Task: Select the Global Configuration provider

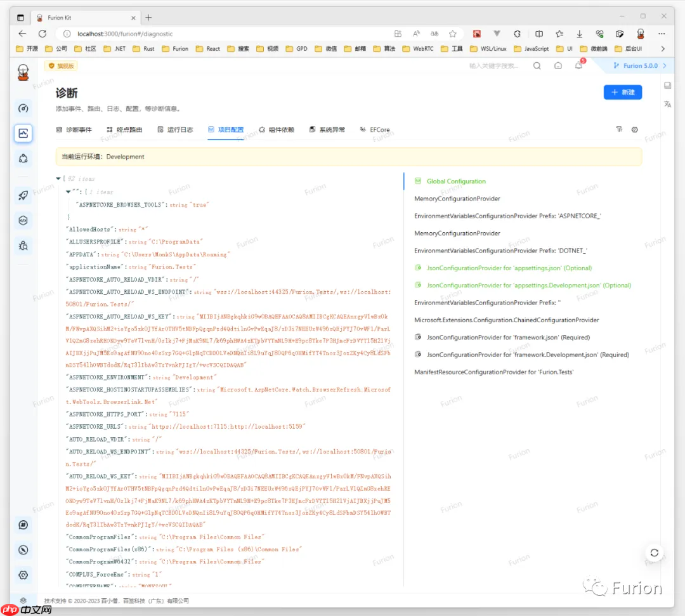Action: point(455,181)
